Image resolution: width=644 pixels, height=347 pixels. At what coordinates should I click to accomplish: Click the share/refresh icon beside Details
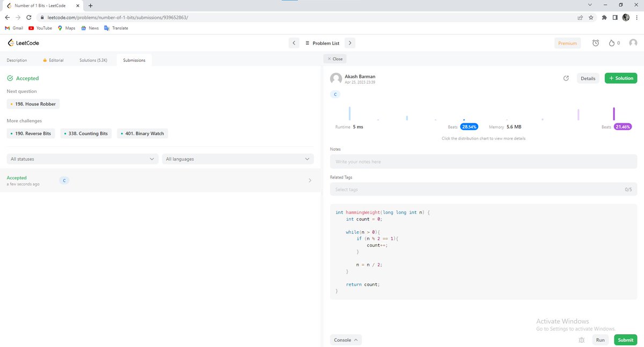click(566, 78)
